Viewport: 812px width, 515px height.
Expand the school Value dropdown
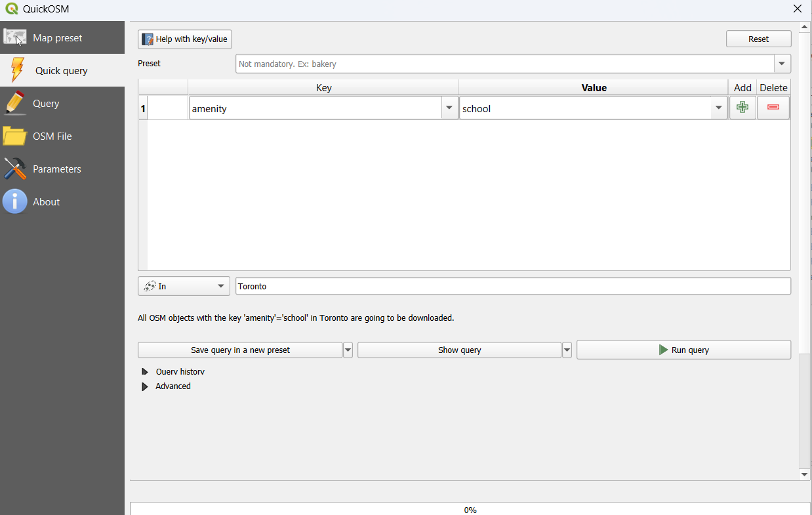pos(719,108)
